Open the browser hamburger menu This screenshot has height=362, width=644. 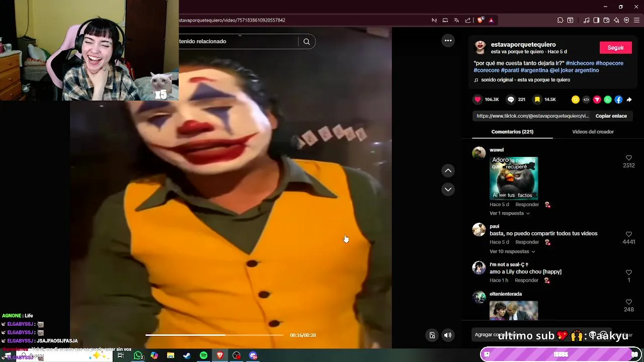pos(637,20)
